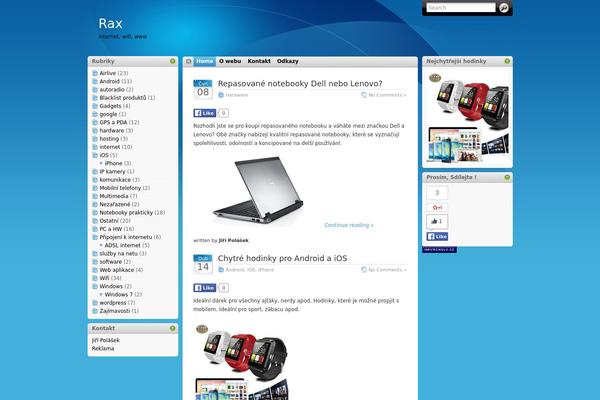Click hardware category under first post
This screenshot has width=600, height=400.
[x=236, y=95]
